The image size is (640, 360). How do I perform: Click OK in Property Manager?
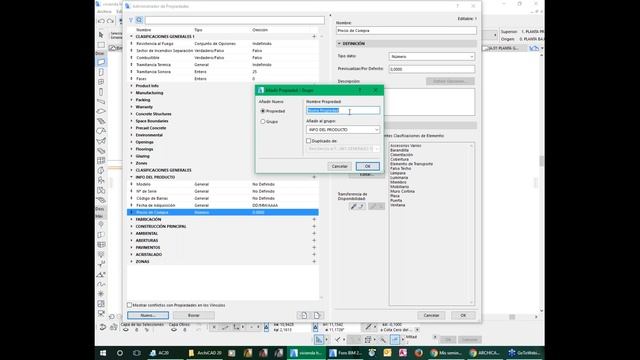tap(463, 315)
